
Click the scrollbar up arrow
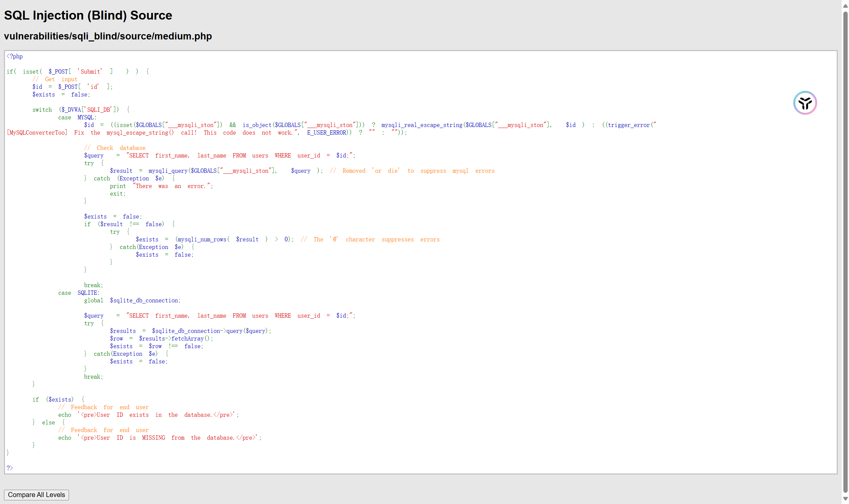(x=845, y=6)
